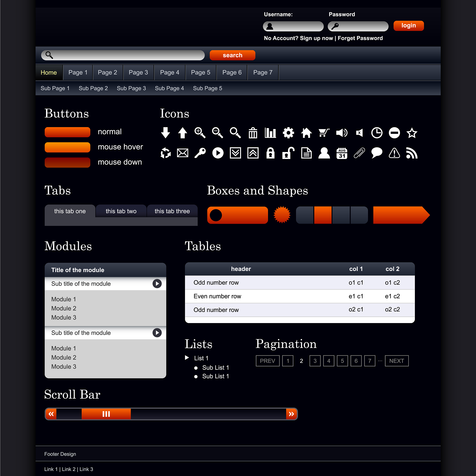Click the black circle toggle on orange box
Viewport: 476px width, 476px height.
pyautogui.click(x=216, y=215)
